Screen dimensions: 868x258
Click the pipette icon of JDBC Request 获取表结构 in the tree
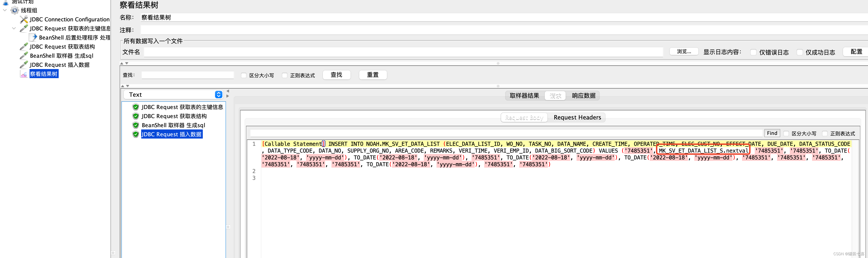[x=24, y=47]
